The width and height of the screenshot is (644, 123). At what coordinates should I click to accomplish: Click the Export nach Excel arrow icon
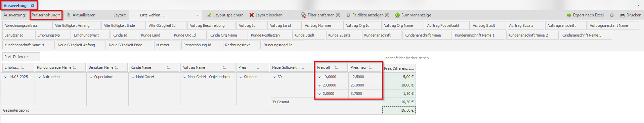point(569,15)
